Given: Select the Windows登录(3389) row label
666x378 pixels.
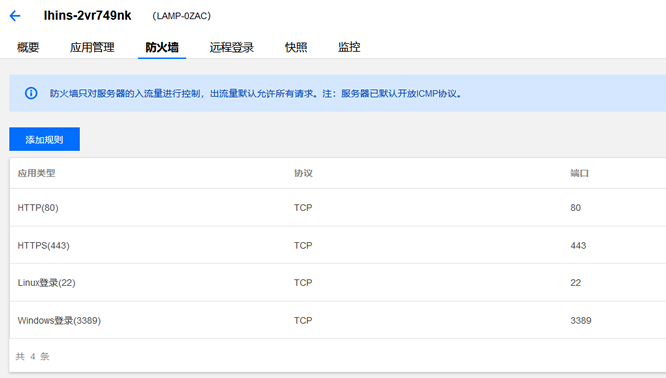Looking at the screenshot, I should tap(59, 321).
